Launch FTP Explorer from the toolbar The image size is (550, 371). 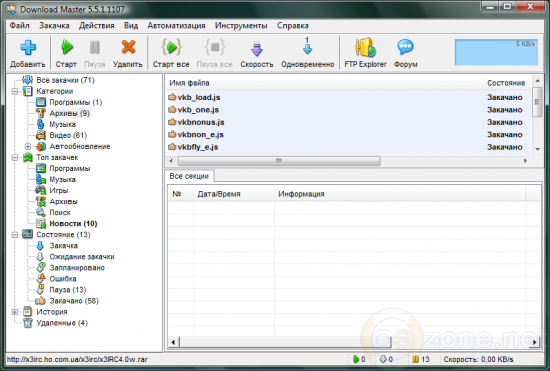tap(365, 47)
